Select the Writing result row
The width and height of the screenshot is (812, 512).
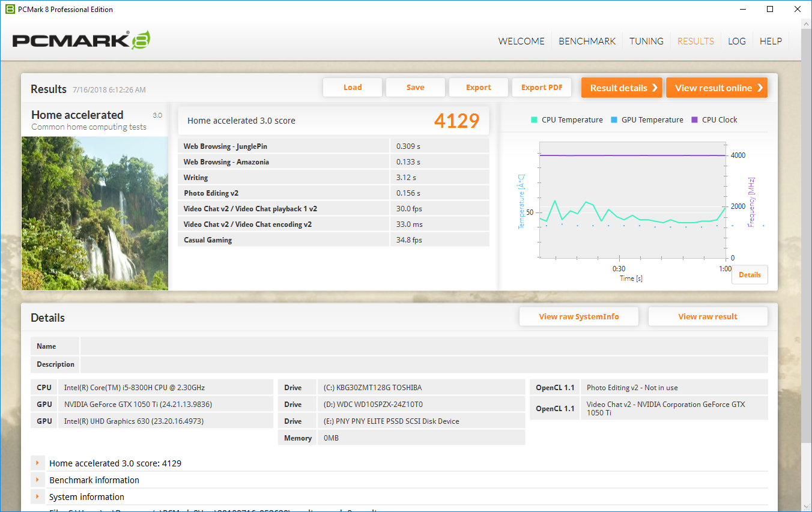[333, 177]
